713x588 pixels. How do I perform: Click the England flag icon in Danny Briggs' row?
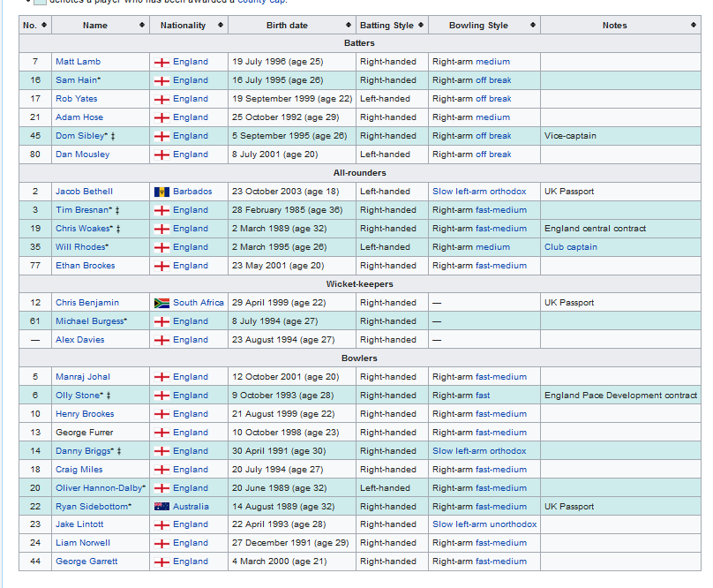pyautogui.click(x=161, y=451)
